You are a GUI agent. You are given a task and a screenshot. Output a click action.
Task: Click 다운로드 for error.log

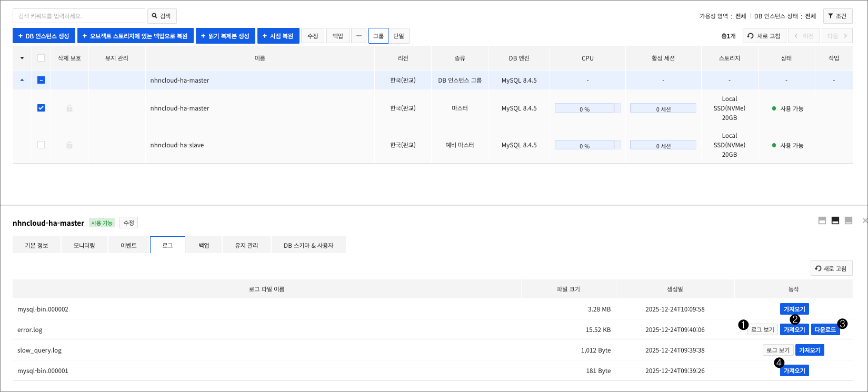[825, 329]
